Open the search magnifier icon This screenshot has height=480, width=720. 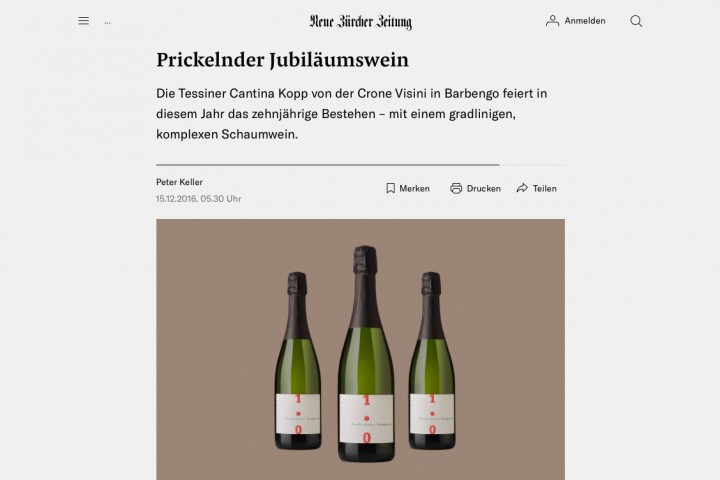coord(636,21)
